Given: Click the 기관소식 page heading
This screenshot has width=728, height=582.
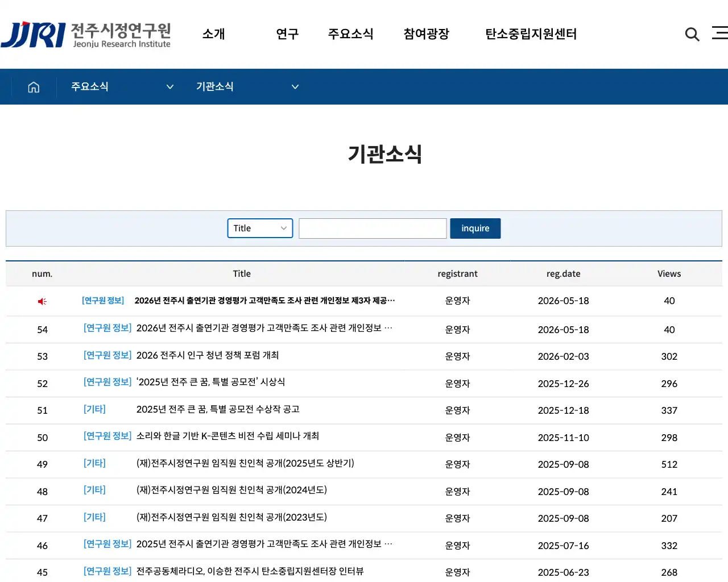Looking at the screenshot, I should click(x=385, y=154).
